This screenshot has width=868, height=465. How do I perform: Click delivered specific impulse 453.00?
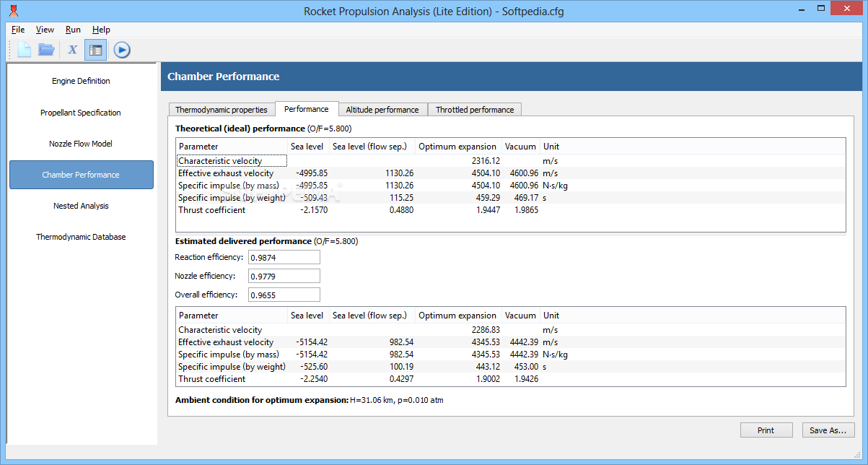point(525,367)
